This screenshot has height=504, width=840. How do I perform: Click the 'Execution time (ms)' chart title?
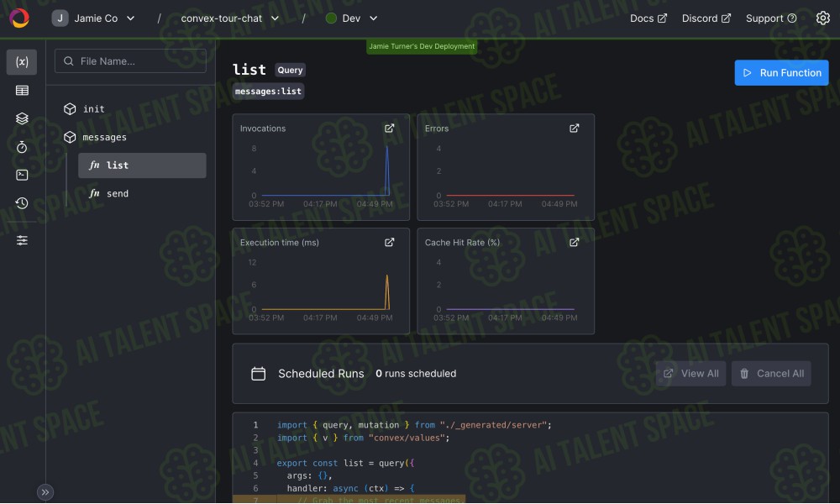click(x=279, y=243)
